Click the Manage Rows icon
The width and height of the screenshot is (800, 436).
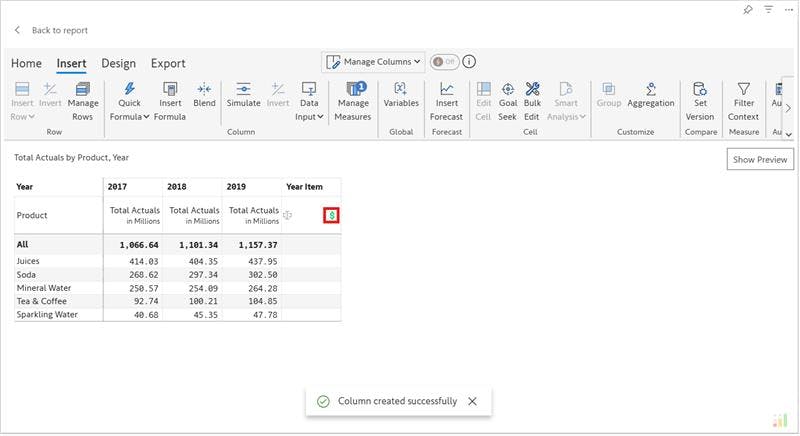[x=83, y=91]
